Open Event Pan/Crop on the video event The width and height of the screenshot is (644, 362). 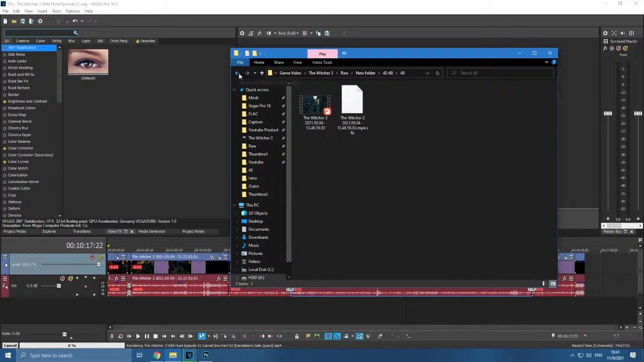pyautogui.click(x=212, y=257)
